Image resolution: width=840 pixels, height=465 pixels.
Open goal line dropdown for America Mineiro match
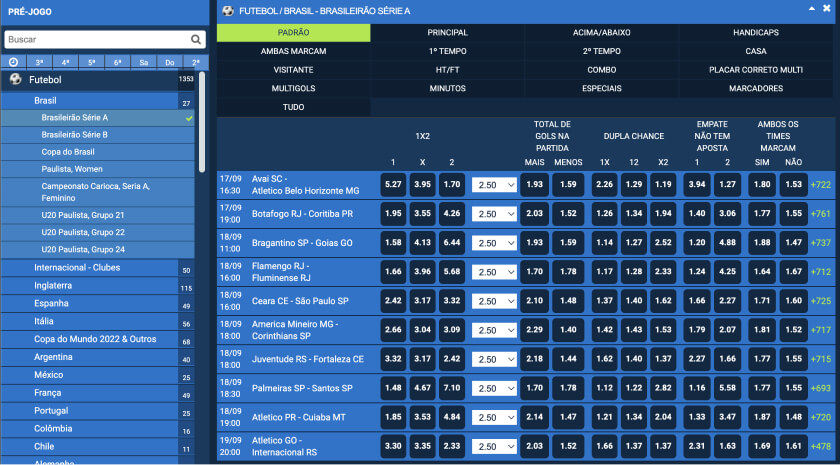[x=494, y=330]
